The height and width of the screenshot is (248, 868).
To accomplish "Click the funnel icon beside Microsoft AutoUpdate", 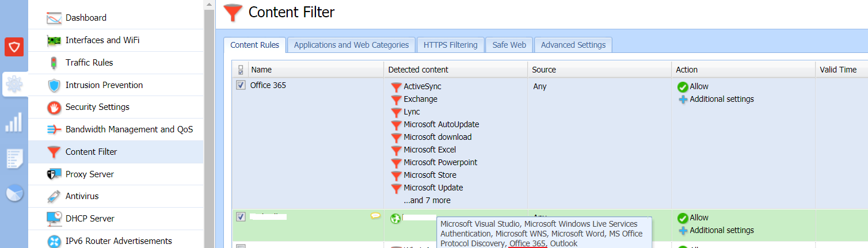I will (x=396, y=125).
